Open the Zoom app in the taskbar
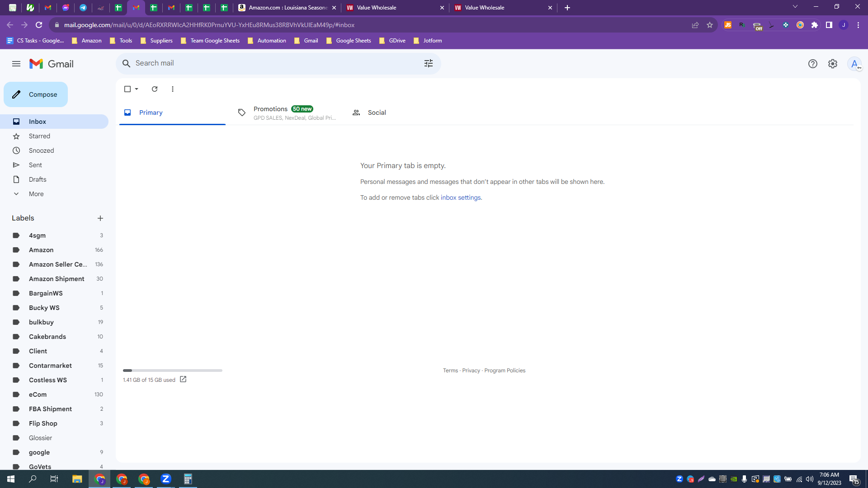Image resolution: width=868 pixels, height=488 pixels. 166,479
